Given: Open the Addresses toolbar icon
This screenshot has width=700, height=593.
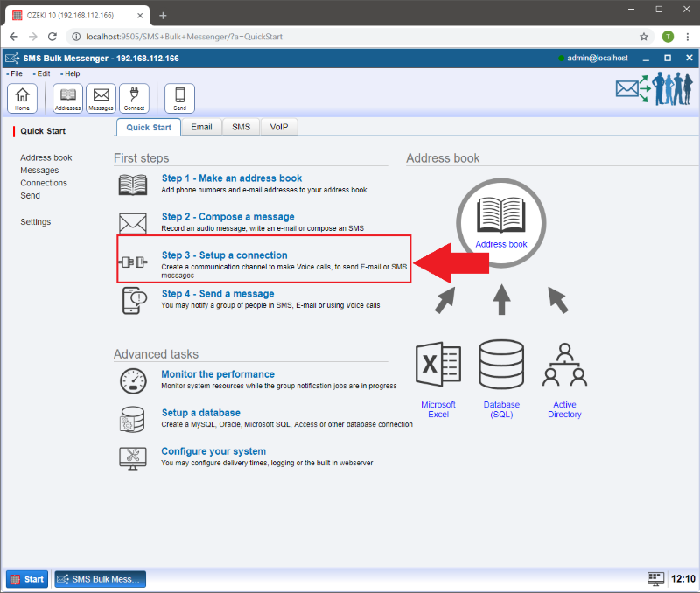Looking at the screenshot, I should coord(67,97).
